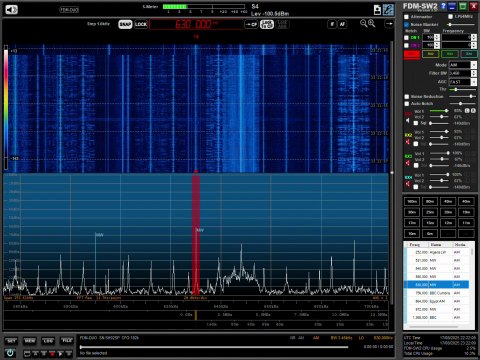Select the BBC Cumbria memory entry
The height and width of the screenshot is (360, 480).
click(x=436, y=293)
